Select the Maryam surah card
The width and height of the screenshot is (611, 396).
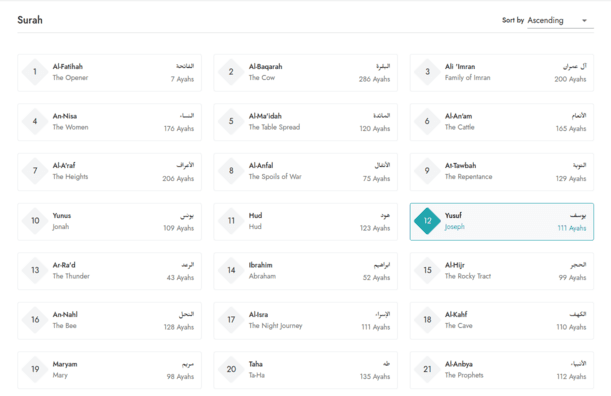click(109, 370)
